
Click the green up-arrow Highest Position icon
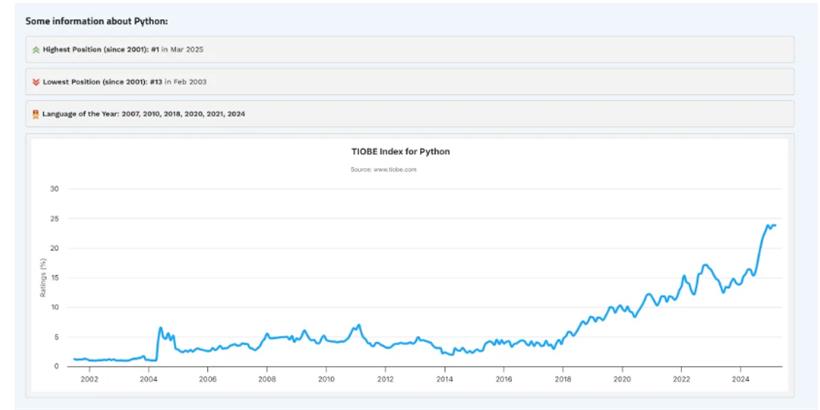pyautogui.click(x=36, y=50)
